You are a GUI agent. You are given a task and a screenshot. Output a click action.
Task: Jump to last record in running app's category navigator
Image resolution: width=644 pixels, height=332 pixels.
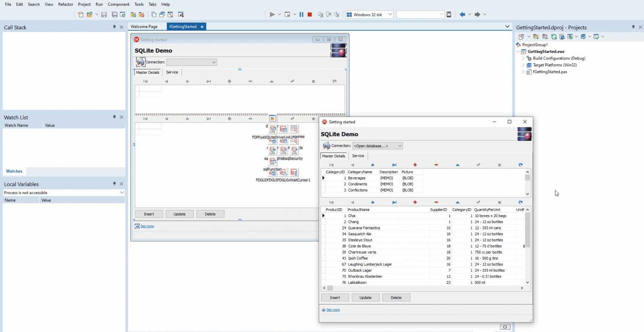coord(394,165)
